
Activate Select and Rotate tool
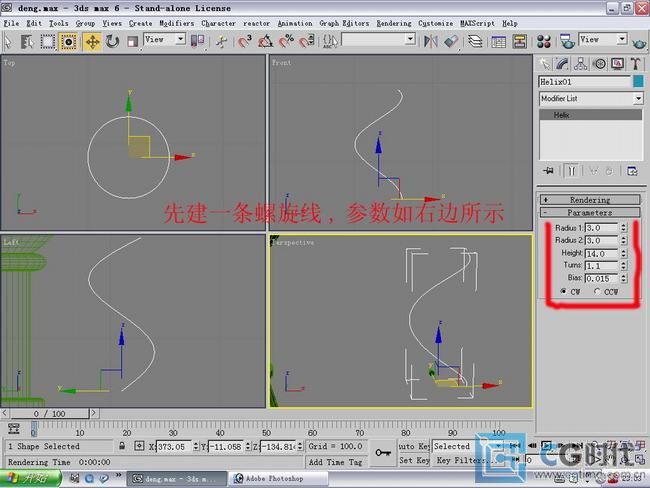click(112, 41)
